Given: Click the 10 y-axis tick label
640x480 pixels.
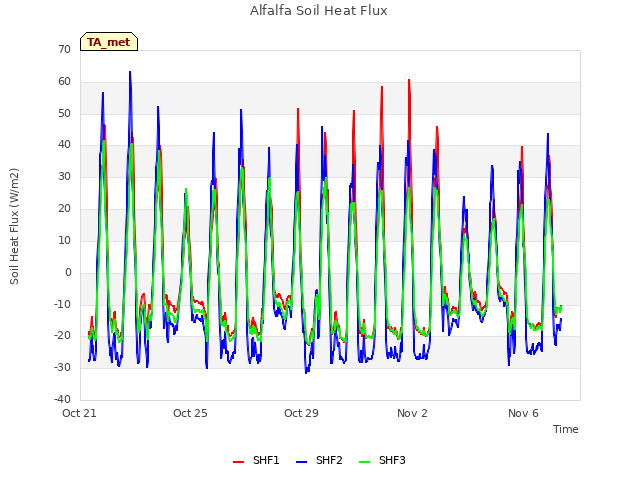Looking at the screenshot, I should pos(64,240).
